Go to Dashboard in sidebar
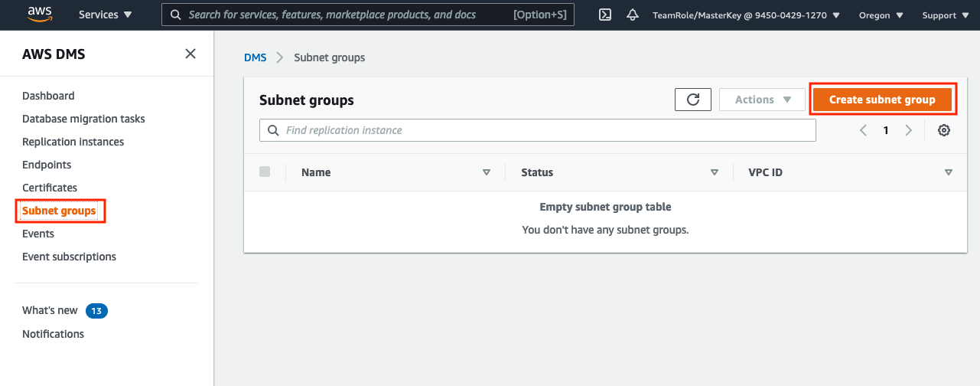 48,96
